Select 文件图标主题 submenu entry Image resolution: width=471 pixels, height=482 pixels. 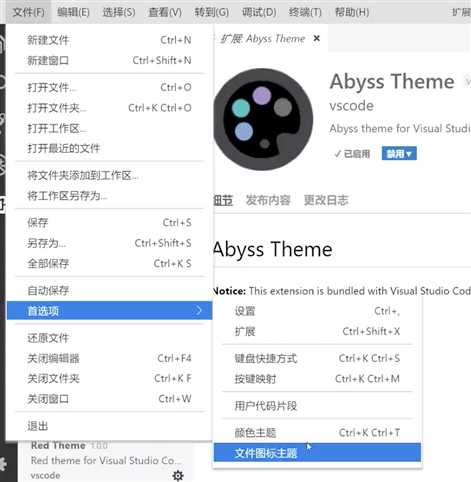[317, 453]
